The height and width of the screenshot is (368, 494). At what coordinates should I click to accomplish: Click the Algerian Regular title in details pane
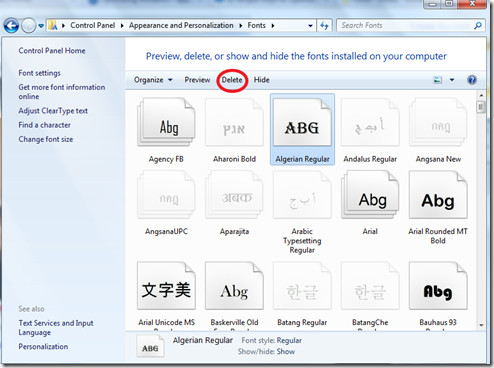(x=203, y=340)
